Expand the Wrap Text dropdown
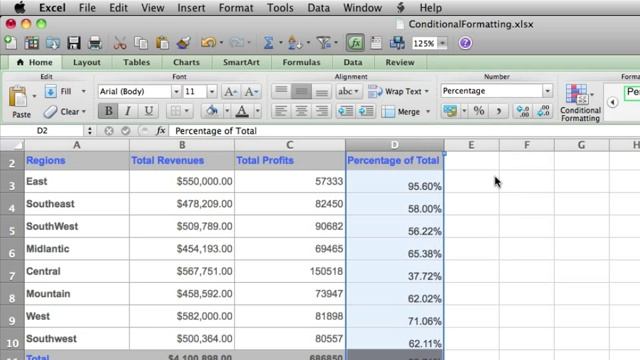 [427, 91]
